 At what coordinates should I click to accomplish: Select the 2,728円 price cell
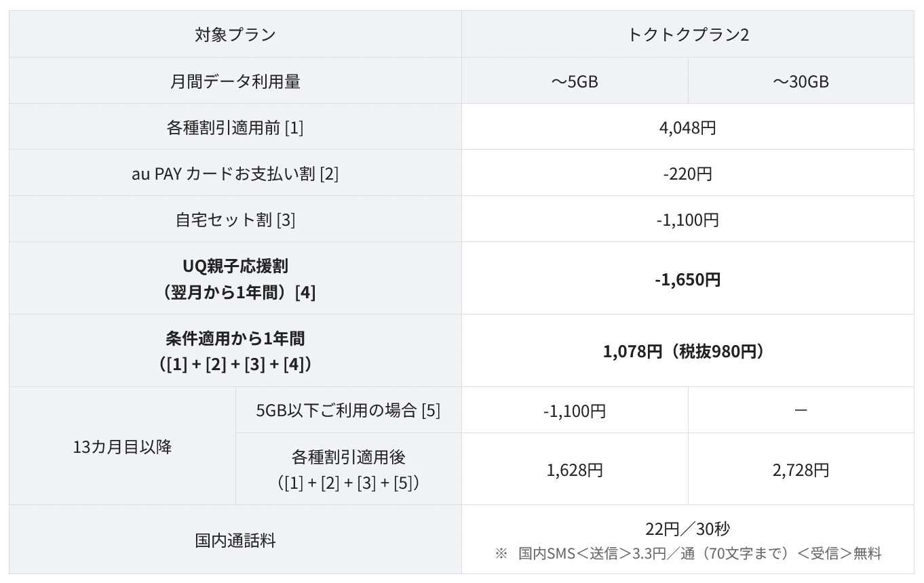pos(801,470)
